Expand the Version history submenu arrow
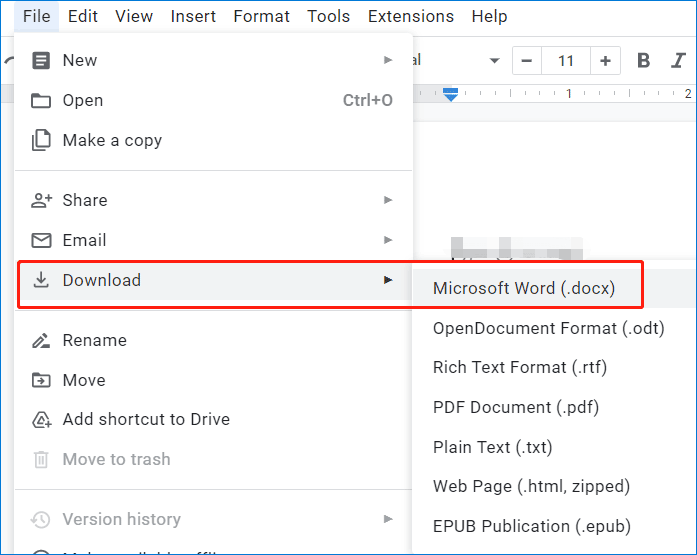This screenshot has width=697, height=555. [388, 519]
